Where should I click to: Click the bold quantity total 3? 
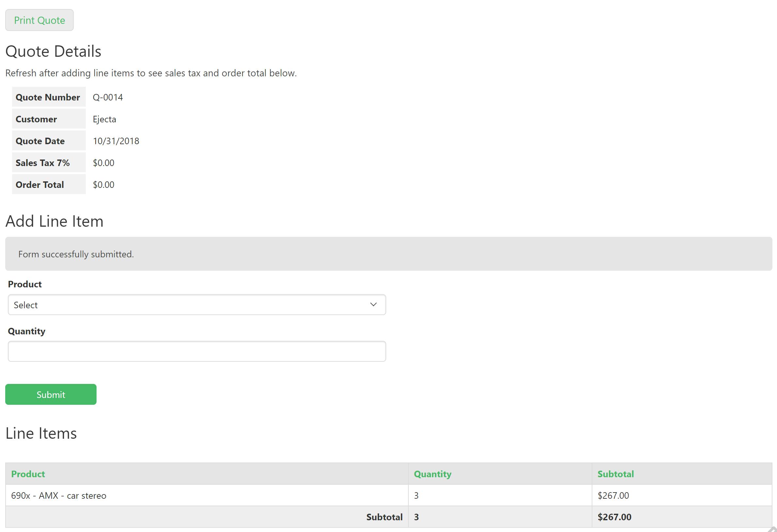pos(416,517)
